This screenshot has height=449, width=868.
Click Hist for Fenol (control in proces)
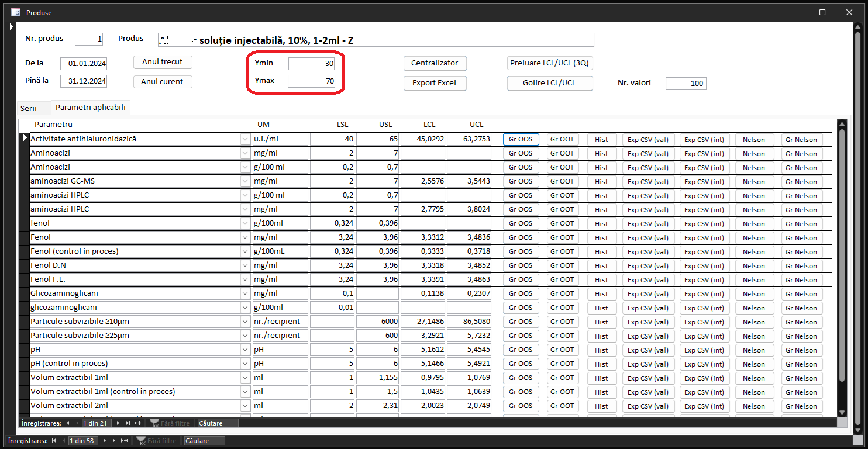pos(602,251)
